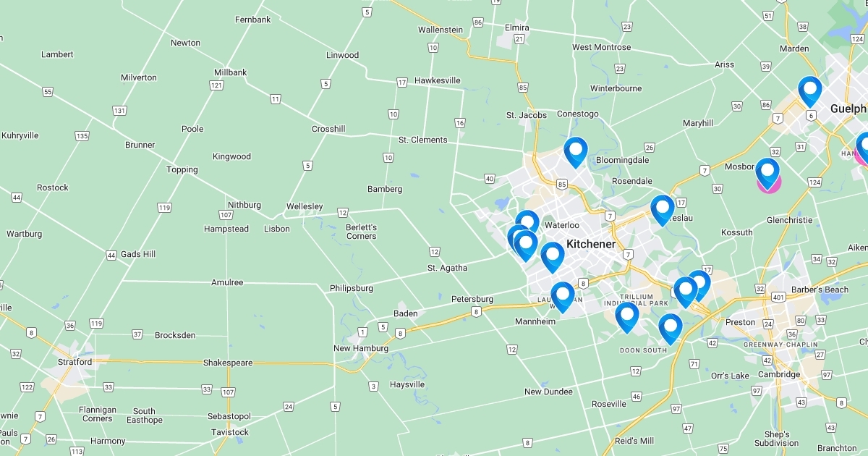The height and width of the screenshot is (456, 868).
Task: Select the Wellesley place label
Action: (x=305, y=206)
